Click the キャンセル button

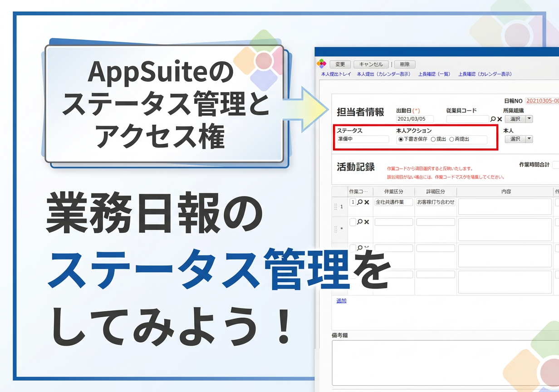[x=371, y=64]
